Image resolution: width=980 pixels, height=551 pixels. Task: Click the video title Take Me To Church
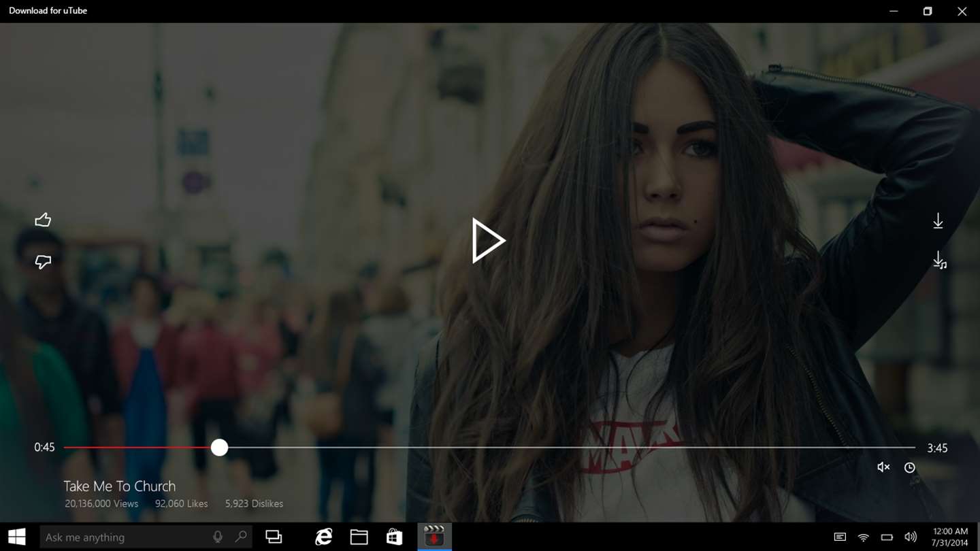pos(120,486)
